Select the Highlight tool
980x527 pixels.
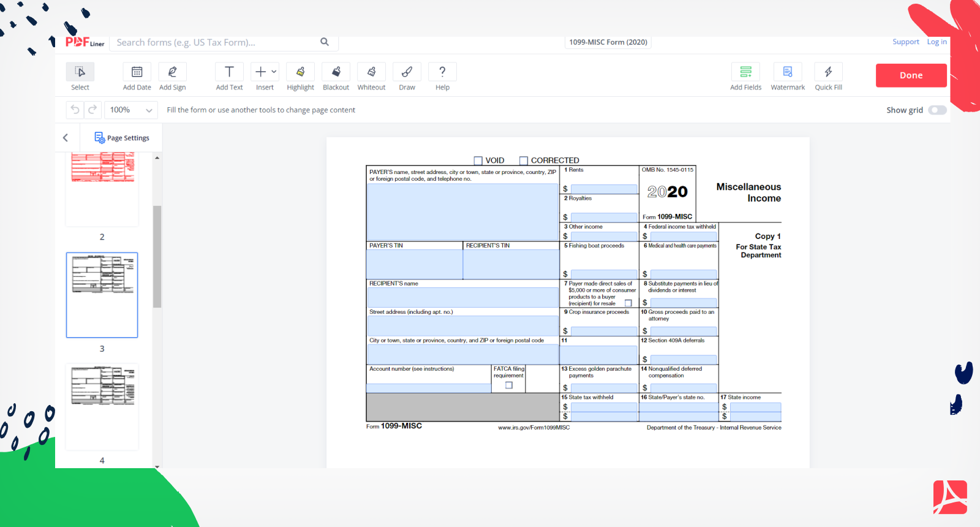point(300,72)
